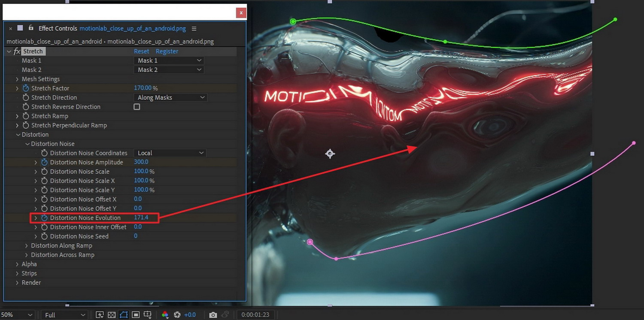Click Reset for the Stretch effect

[142, 51]
